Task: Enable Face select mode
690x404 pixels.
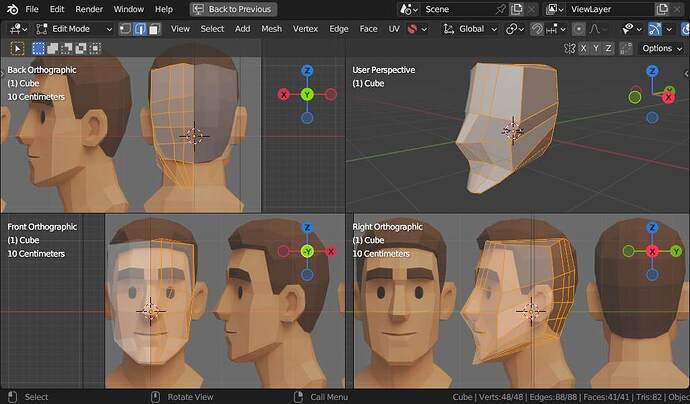Action: pyautogui.click(x=154, y=29)
